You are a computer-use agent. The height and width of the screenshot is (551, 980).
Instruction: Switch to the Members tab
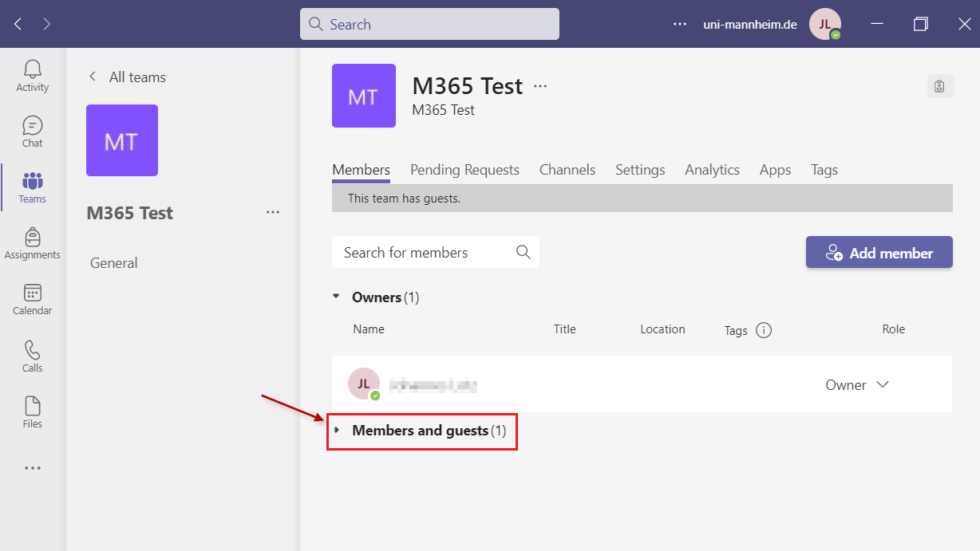coord(362,170)
